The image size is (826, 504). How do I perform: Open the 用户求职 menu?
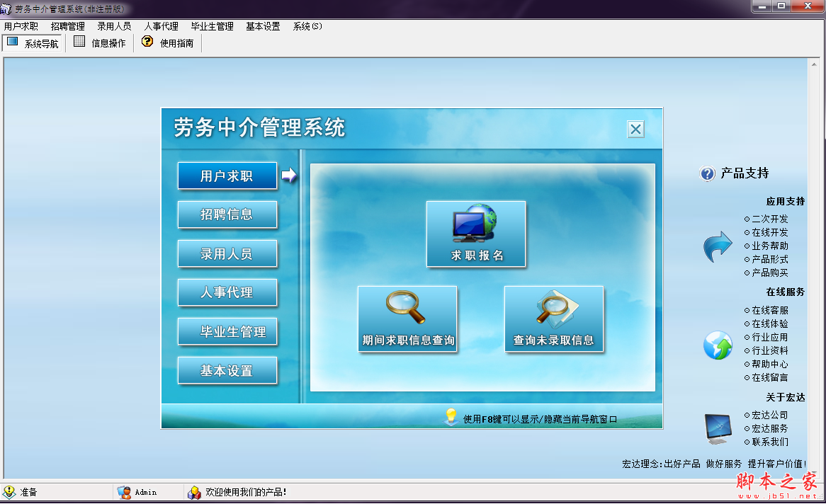[21, 25]
